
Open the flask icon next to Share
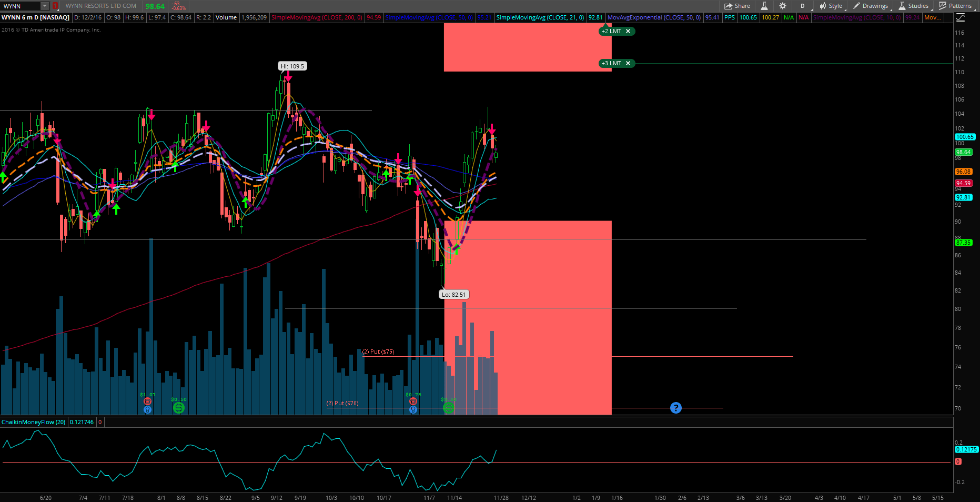pyautogui.click(x=764, y=6)
